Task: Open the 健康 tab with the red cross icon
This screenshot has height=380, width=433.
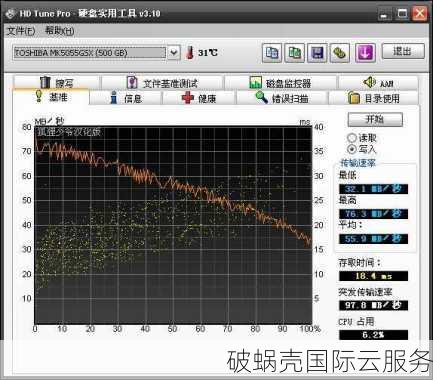Action: [199, 98]
